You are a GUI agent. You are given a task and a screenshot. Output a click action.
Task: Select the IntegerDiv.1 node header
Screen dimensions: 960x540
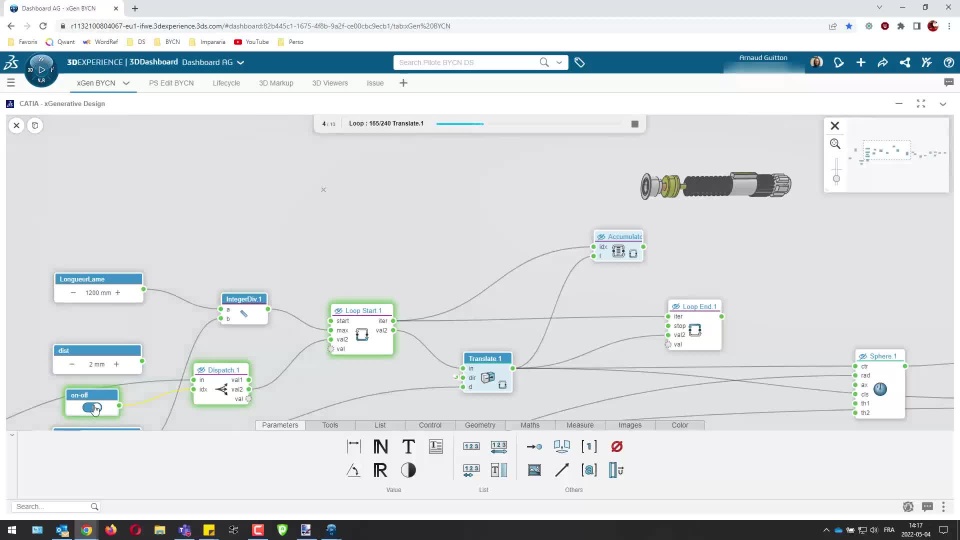coord(244,299)
